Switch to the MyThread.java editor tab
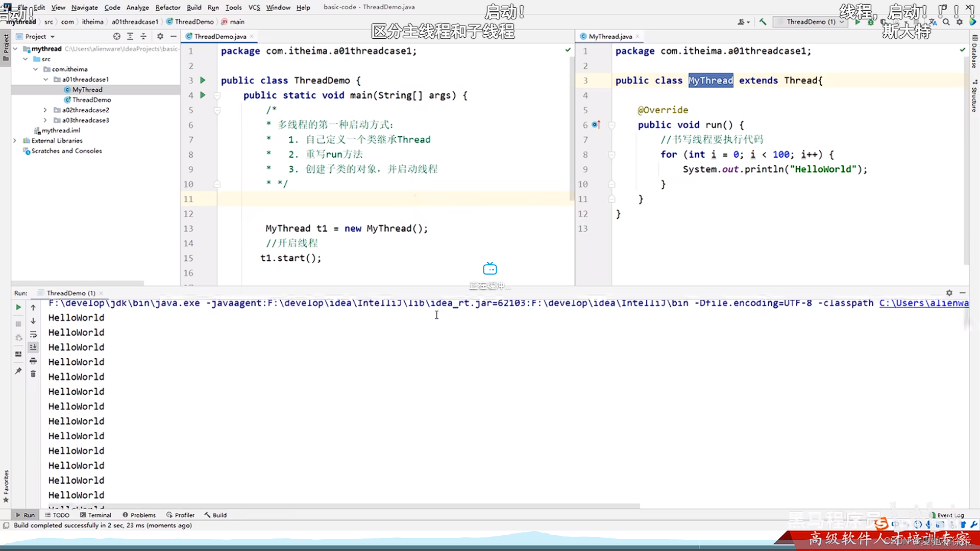 (x=610, y=36)
